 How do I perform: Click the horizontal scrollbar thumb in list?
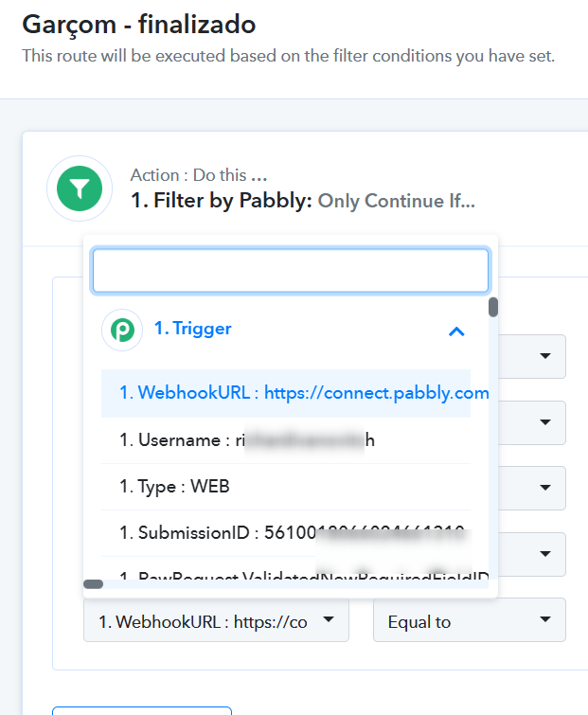coord(94,584)
